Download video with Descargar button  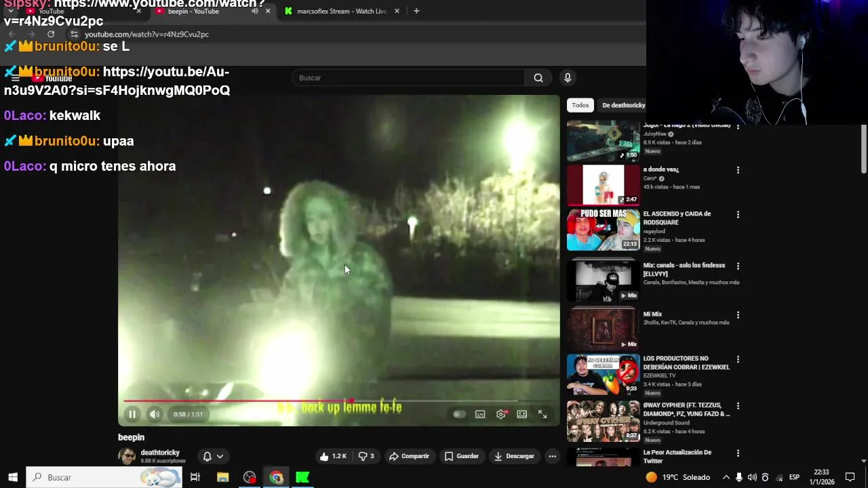pos(514,456)
